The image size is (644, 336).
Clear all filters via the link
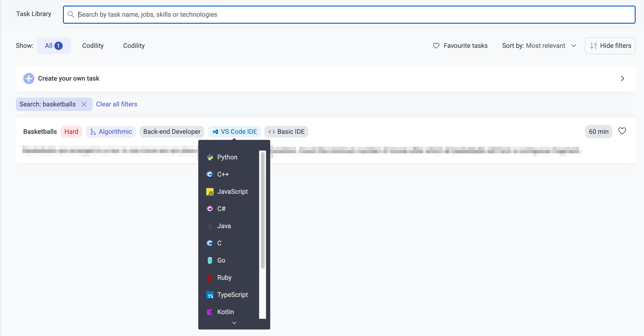coord(117,104)
